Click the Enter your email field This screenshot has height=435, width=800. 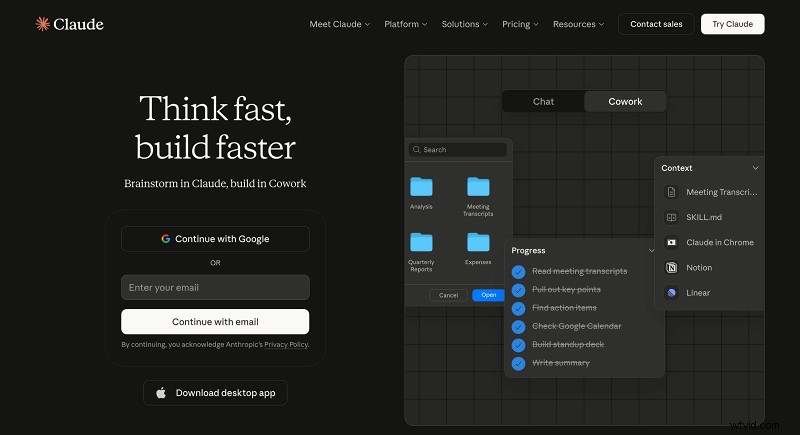(215, 288)
